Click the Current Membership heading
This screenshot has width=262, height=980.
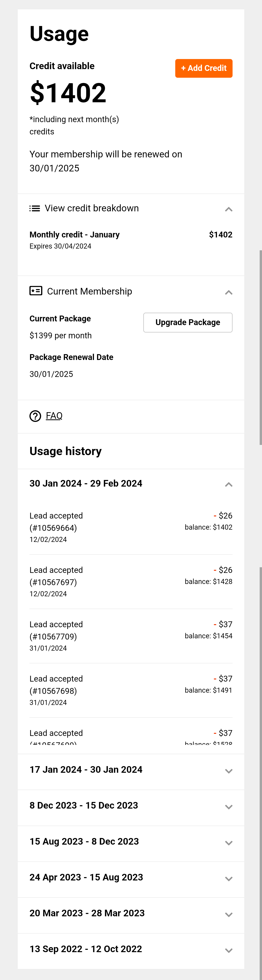(89, 291)
